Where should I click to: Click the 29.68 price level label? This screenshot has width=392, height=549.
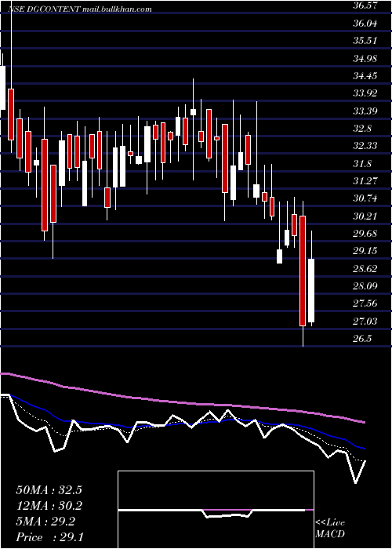click(365, 234)
